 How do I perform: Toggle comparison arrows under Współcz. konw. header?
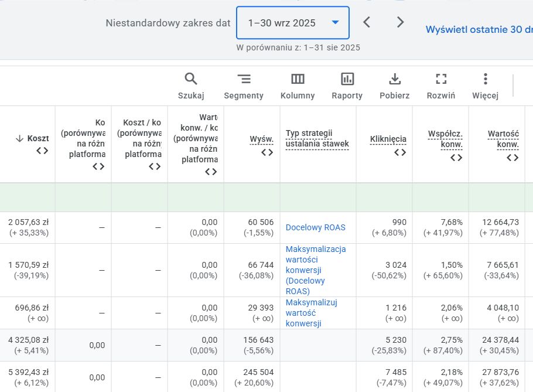point(456,158)
